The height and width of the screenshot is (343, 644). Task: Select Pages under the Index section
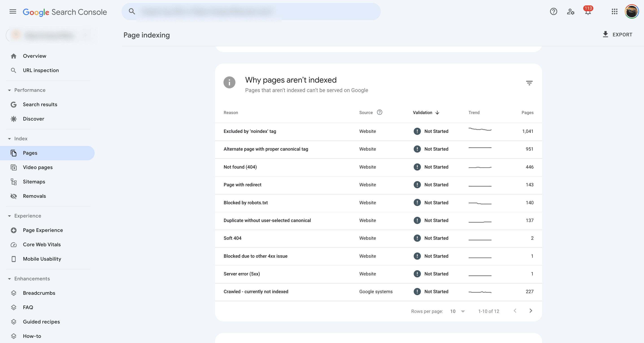click(x=30, y=153)
